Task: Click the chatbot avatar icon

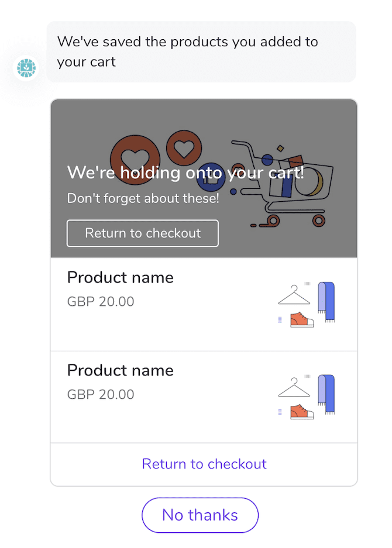Action: pos(26,68)
